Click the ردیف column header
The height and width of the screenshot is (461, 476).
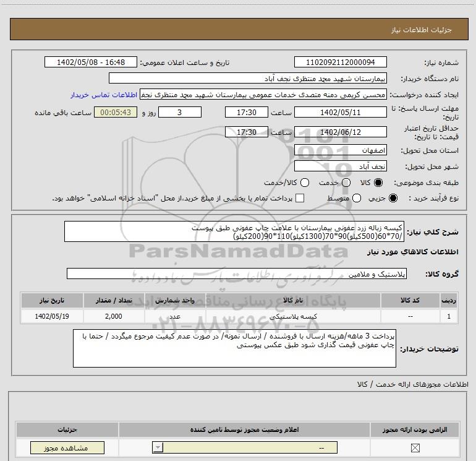(449, 300)
